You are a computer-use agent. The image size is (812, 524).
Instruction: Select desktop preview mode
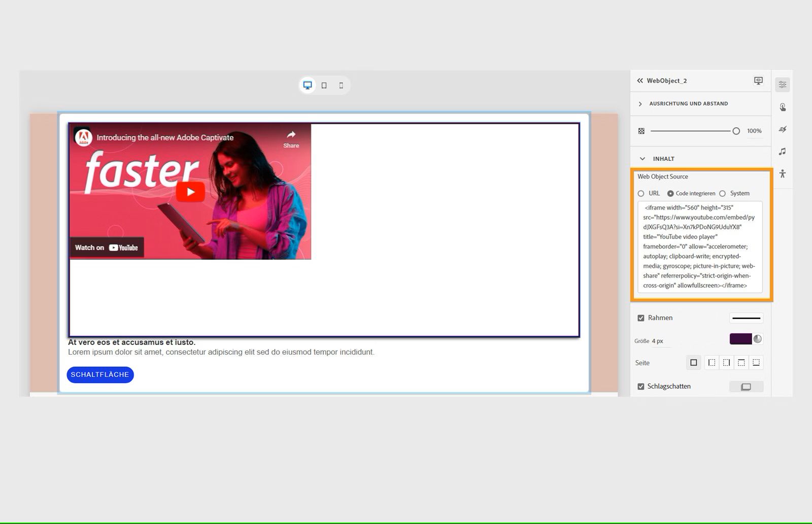coord(308,85)
